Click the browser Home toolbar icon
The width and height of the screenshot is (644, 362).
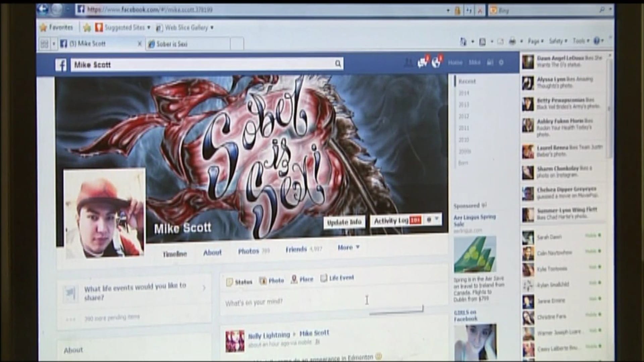(463, 42)
